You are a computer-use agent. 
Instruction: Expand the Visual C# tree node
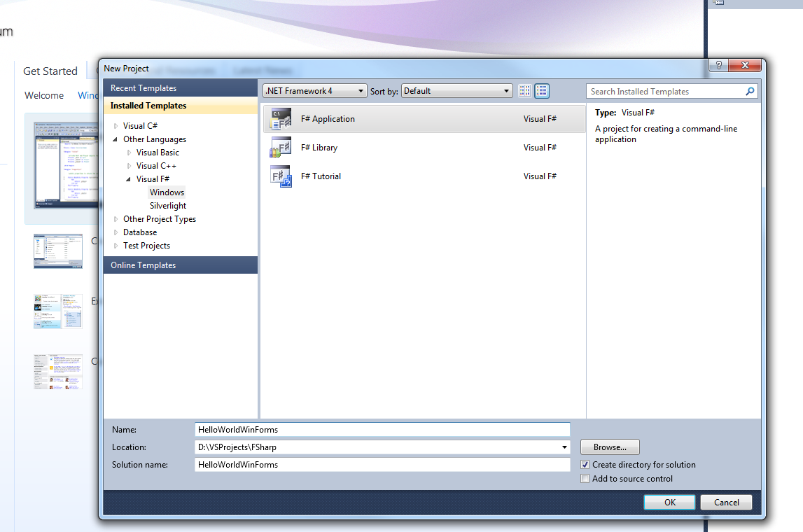(116, 126)
